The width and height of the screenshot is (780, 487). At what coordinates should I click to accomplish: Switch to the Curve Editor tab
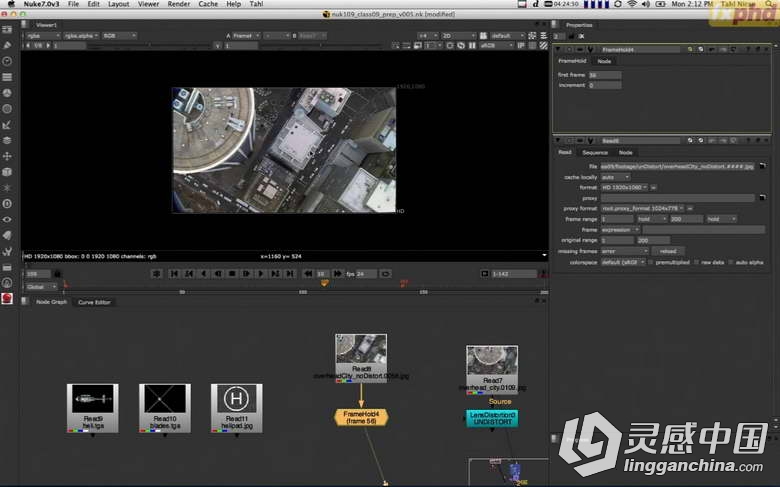[94, 302]
